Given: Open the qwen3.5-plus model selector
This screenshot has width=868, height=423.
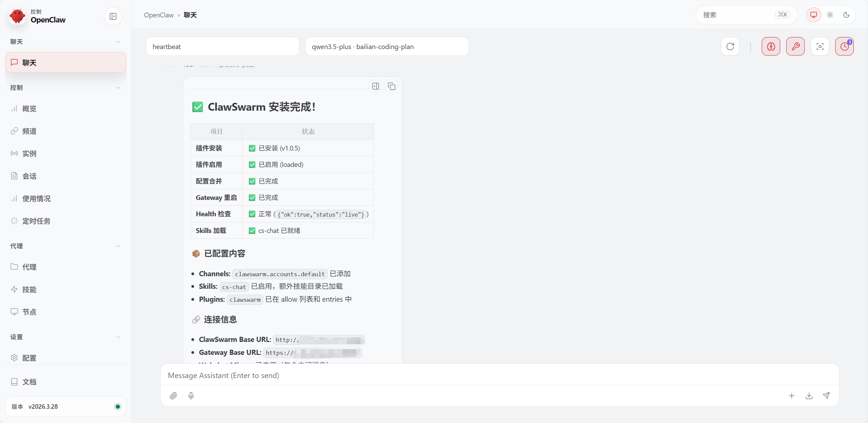Looking at the screenshot, I should 386,47.
